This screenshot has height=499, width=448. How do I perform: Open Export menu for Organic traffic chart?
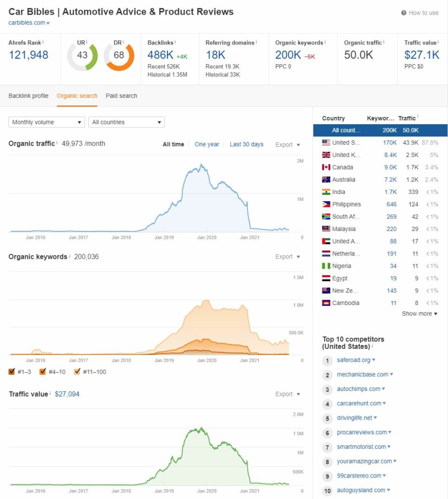pyautogui.click(x=287, y=144)
